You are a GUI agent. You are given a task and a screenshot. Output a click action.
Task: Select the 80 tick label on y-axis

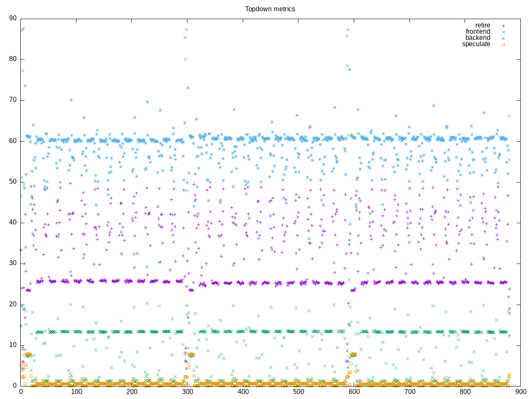tap(13, 59)
